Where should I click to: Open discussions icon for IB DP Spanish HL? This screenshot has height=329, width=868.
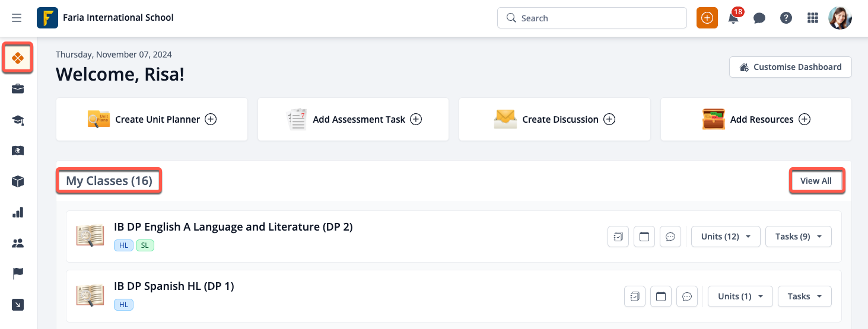tap(687, 296)
